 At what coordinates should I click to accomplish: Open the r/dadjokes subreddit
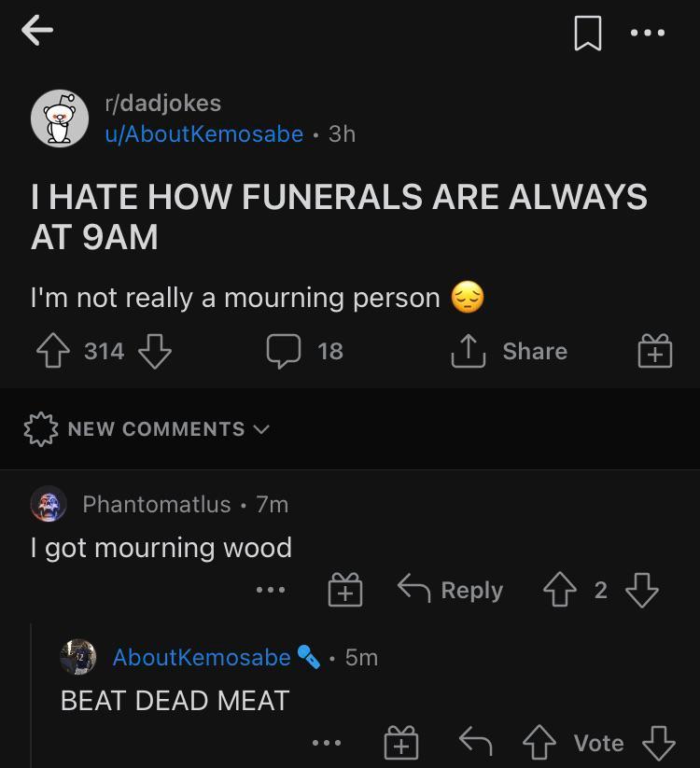[162, 103]
